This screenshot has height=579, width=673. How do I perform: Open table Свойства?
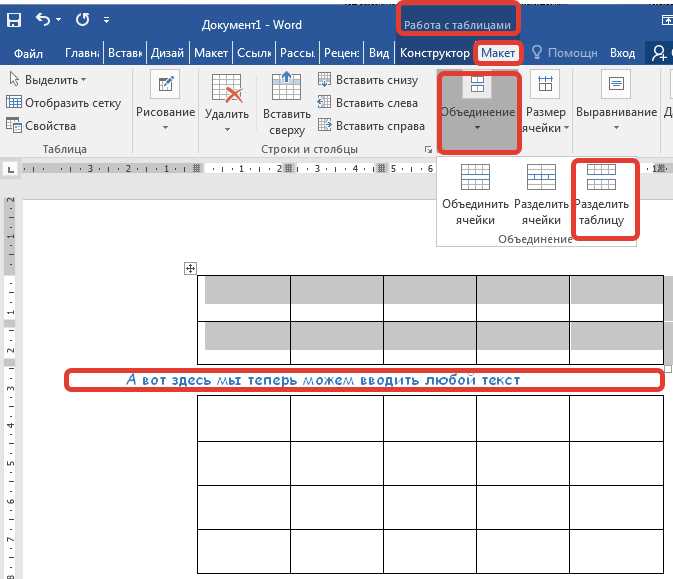tap(41, 126)
